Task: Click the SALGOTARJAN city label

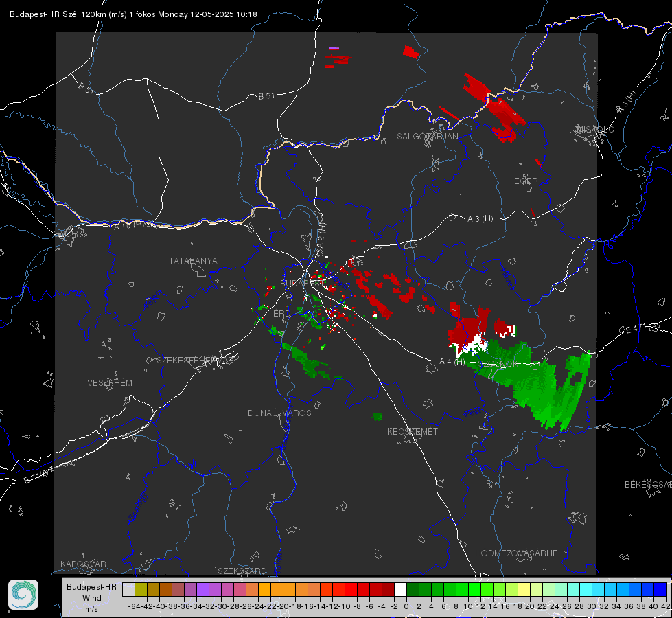Action: (427, 137)
